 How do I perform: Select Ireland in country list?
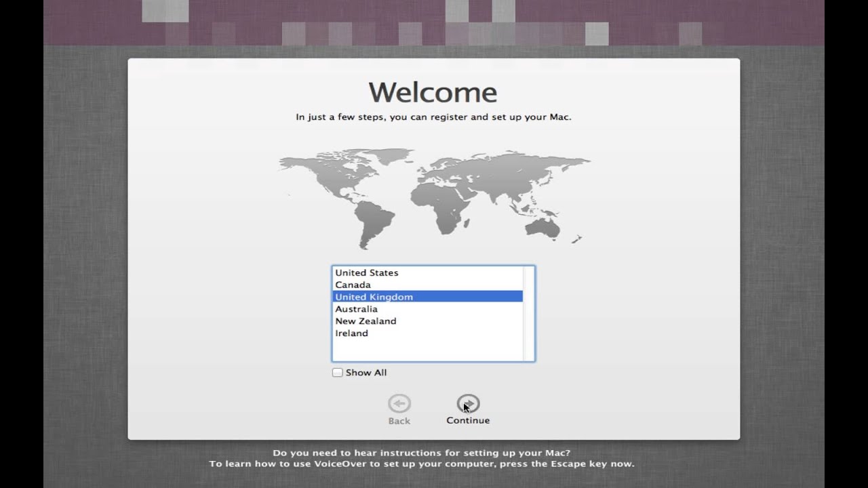point(428,333)
